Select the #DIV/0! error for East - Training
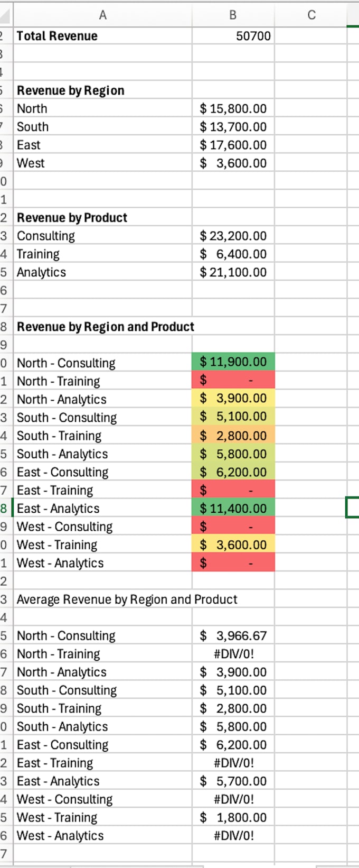Screen dimensions: 359x868 pyautogui.click(x=233, y=763)
